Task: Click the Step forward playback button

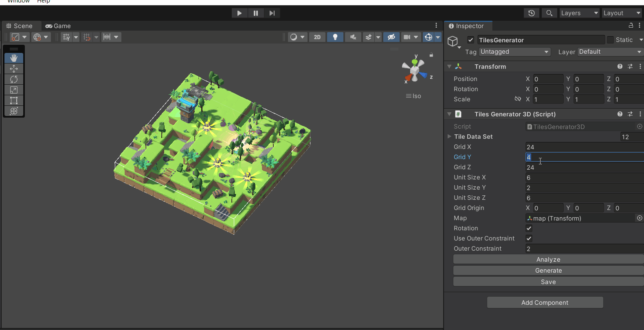Action: coord(272,13)
